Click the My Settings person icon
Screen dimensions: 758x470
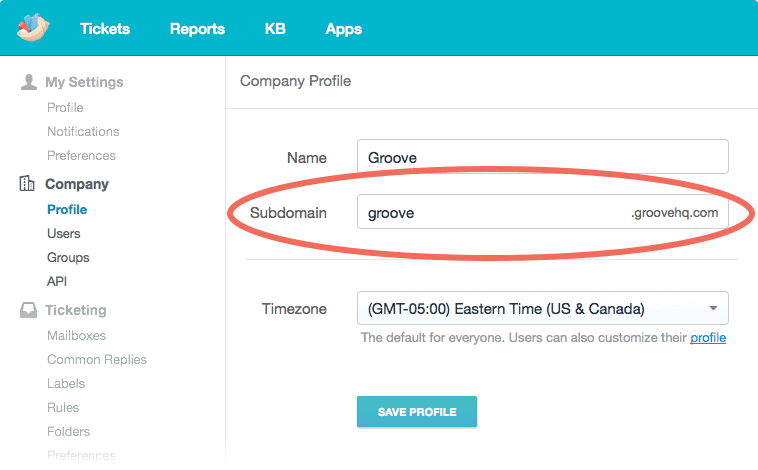pyautogui.click(x=29, y=82)
